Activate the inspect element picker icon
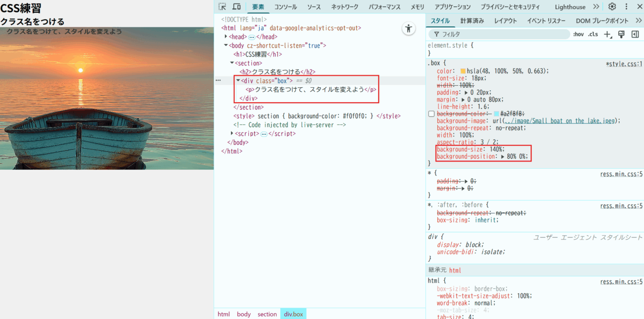The width and height of the screenshot is (644, 319). 222,6
